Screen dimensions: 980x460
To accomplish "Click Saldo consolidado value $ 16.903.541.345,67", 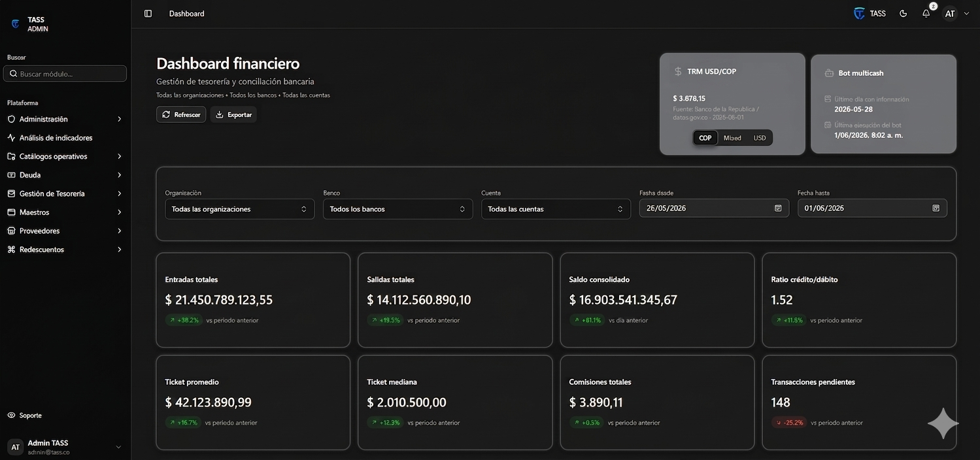I will [x=623, y=300].
